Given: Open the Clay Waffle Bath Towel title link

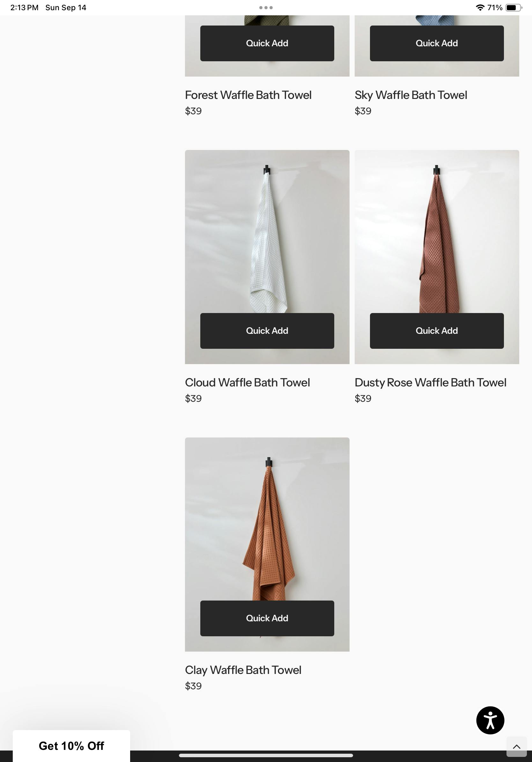Looking at the screenshot, I should 243,670.
